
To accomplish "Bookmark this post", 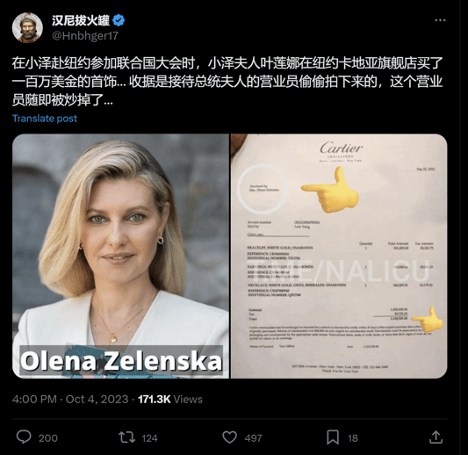I will (333, 437).
